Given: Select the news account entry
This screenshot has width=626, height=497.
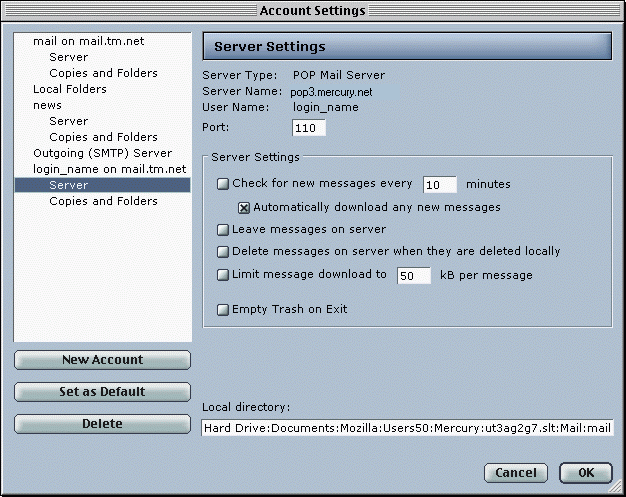Looking at the screenshot, I should tap(47, 105).
